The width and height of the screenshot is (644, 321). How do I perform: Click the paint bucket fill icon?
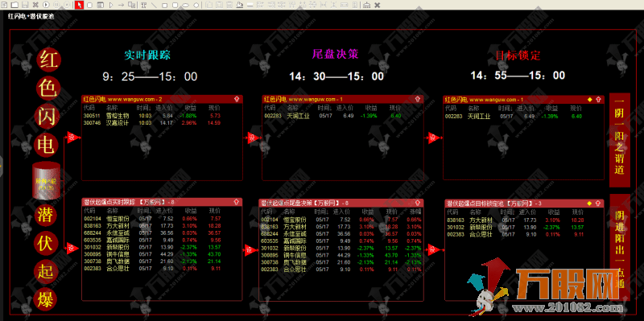(239, 5)
